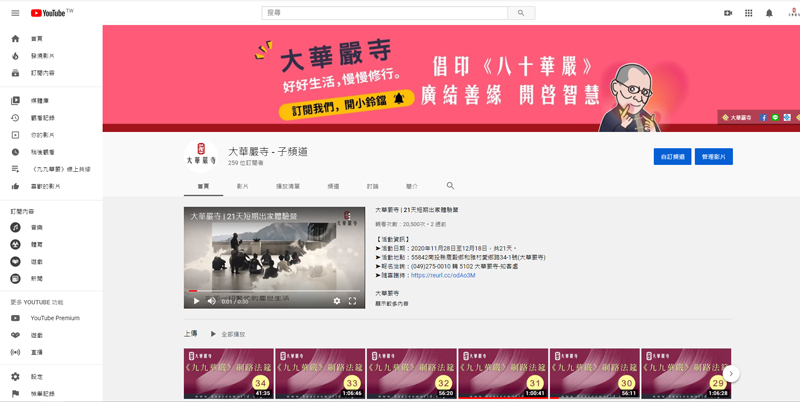Open the reurl.cc/odAo3M link
800x402 pixels.
pyautogui.click(x=443, y=275)
